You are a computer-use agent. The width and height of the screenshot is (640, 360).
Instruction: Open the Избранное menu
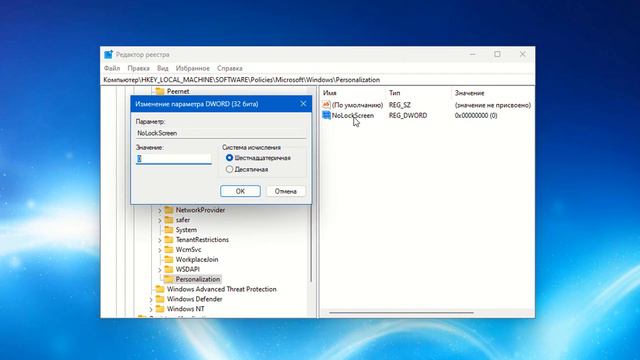pos(192,68)
